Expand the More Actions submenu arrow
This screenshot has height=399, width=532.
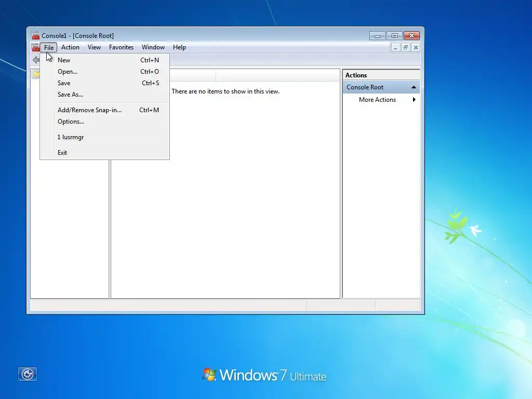(414, 100)
